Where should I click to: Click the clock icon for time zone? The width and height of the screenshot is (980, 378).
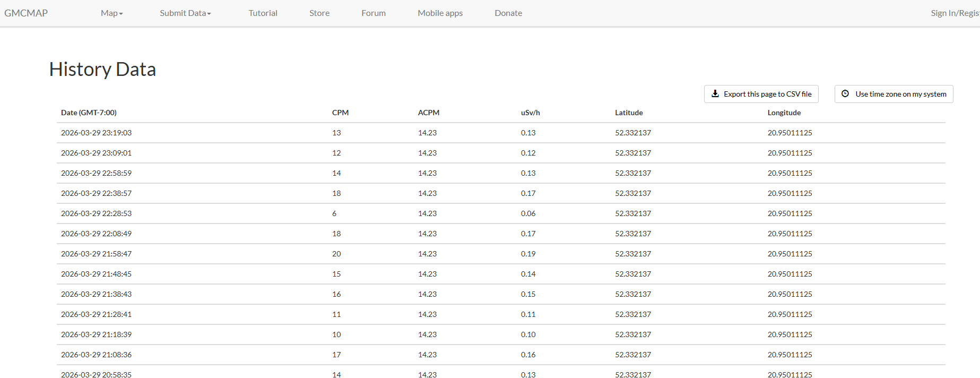coord(845,94)
